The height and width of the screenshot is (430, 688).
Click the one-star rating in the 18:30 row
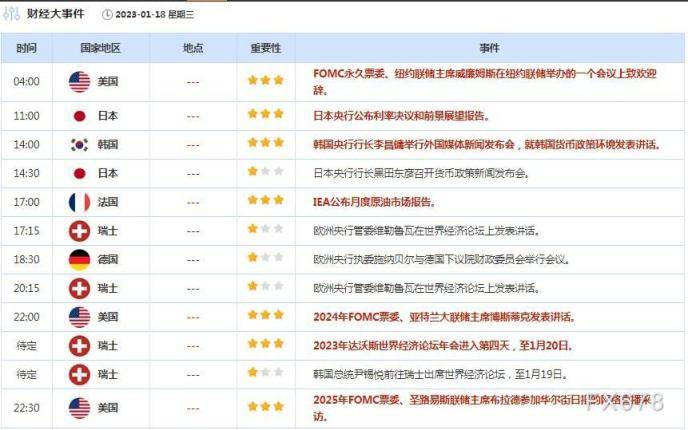coord(265,258)
